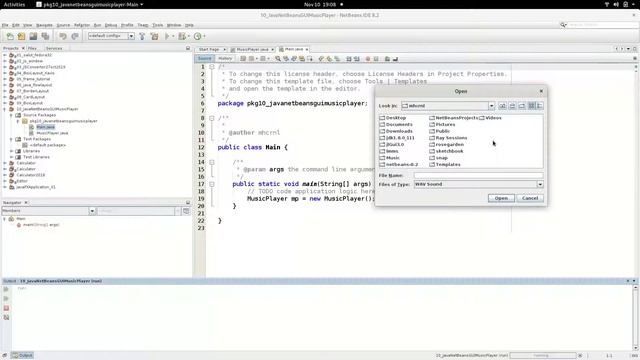
Task: Click the Home folder icon in Open dialog
Action: coord(512,106)
